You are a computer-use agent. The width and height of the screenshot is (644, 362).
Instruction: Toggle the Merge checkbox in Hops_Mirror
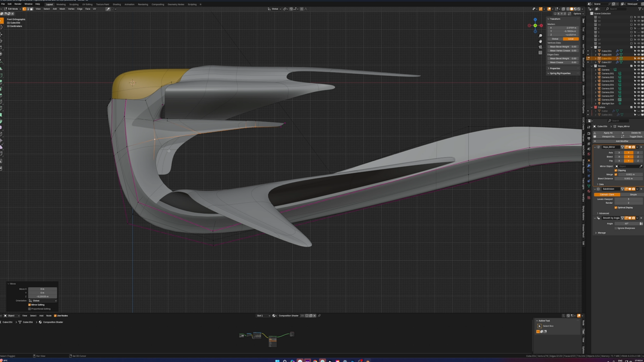click(x=616, y=175)
